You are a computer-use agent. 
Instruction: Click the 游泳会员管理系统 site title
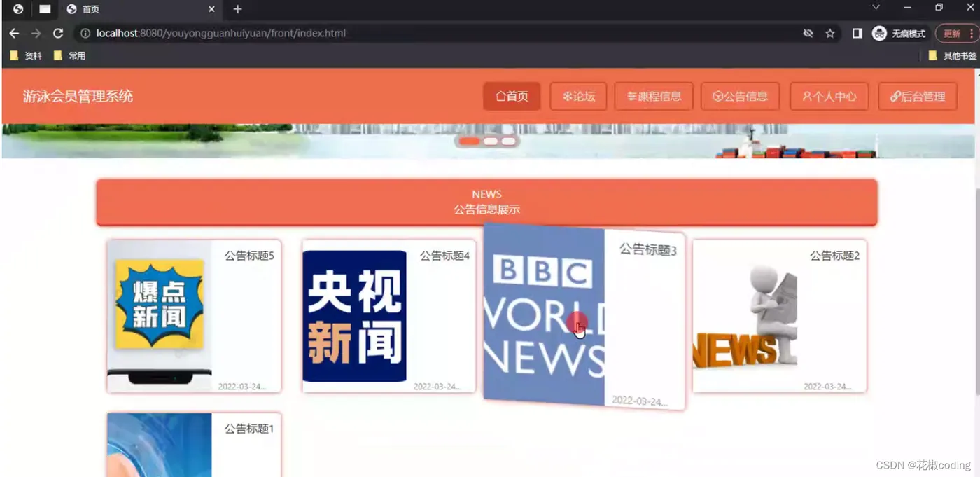point(78,97)
